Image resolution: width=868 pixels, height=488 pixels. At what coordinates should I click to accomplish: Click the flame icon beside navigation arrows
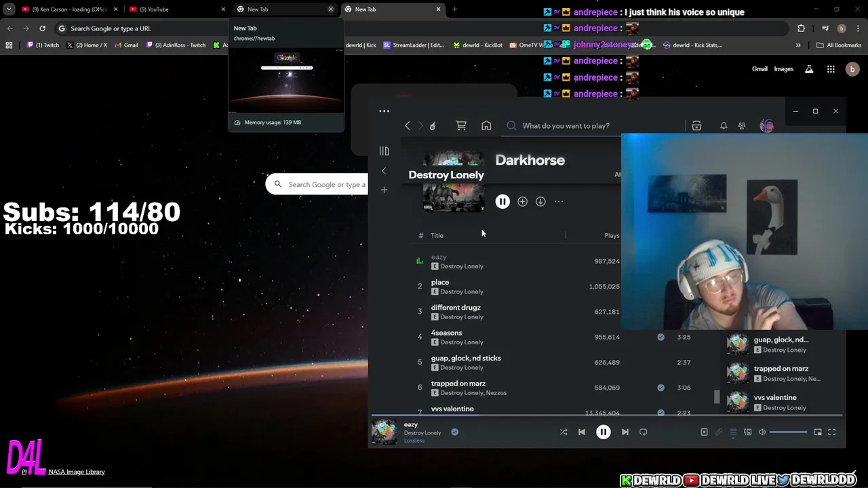coord(433,125)
